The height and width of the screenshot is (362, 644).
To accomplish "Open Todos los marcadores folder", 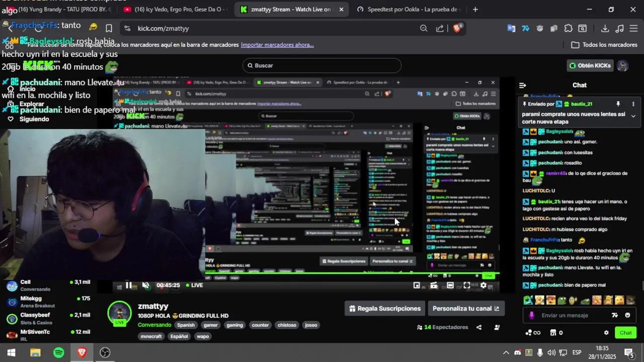I will tap(604, 45).
